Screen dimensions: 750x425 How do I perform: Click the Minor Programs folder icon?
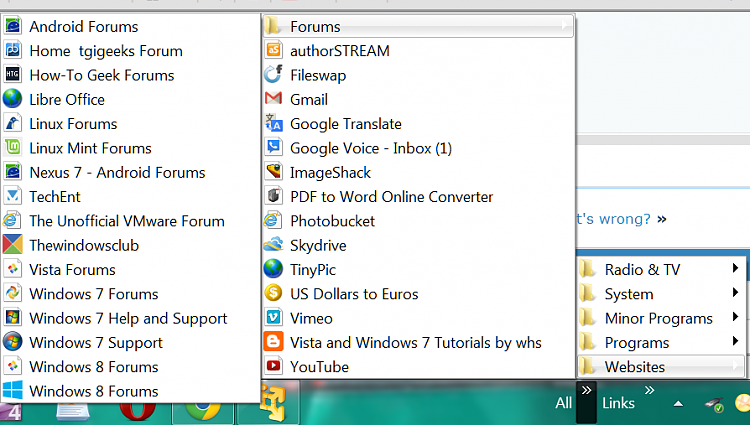coord(587,317)
